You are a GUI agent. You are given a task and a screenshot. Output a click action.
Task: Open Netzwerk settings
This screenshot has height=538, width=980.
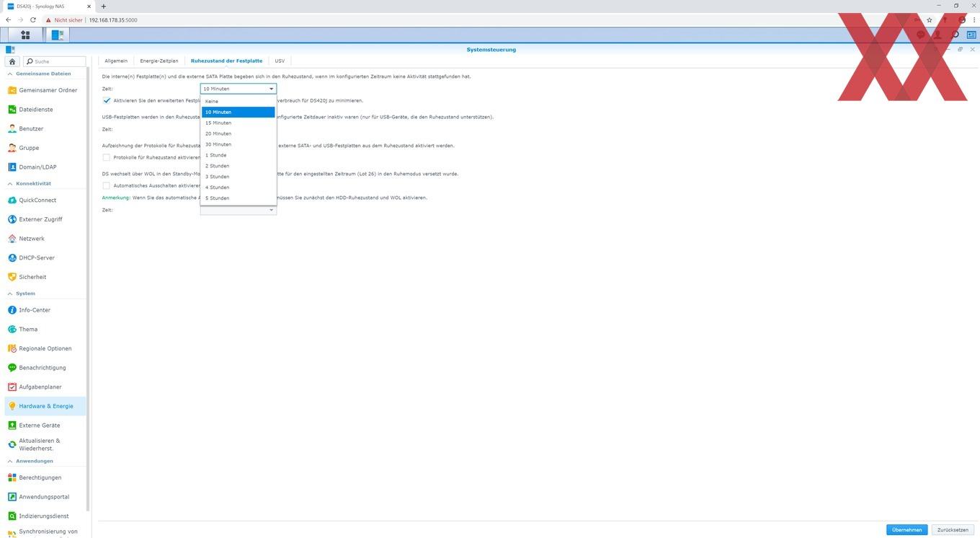pyautogui.click(x=45, y=239)
